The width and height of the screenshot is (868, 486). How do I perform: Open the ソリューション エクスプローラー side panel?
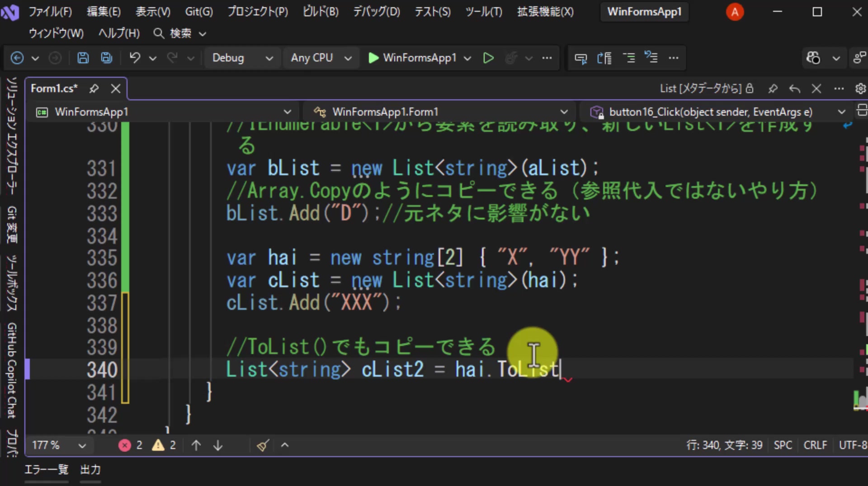[12, 136]
